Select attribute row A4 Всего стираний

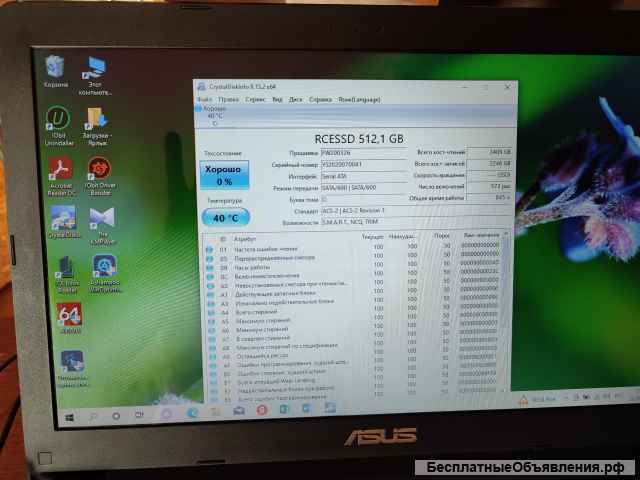353,311
